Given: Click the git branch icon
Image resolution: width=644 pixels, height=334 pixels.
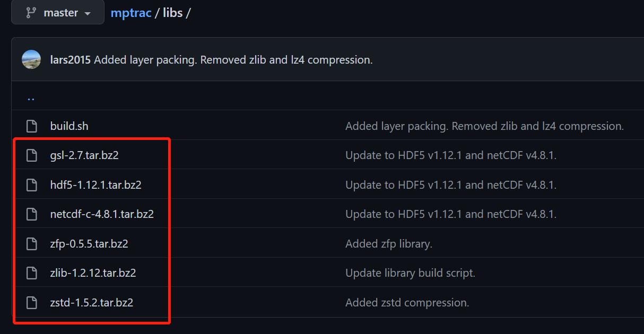Looking at the screenshot, I should click(32, 13).
